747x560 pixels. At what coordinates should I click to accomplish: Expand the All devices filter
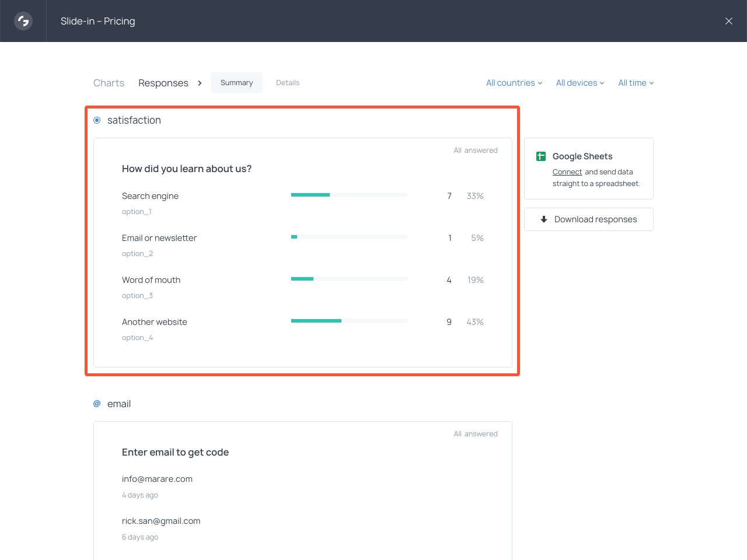[580, 83]
